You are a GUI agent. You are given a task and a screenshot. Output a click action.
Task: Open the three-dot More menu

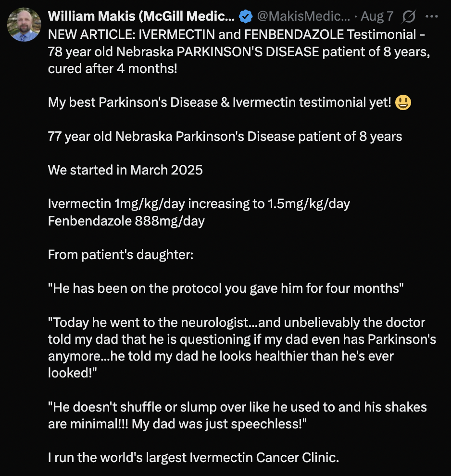point(432,16)
